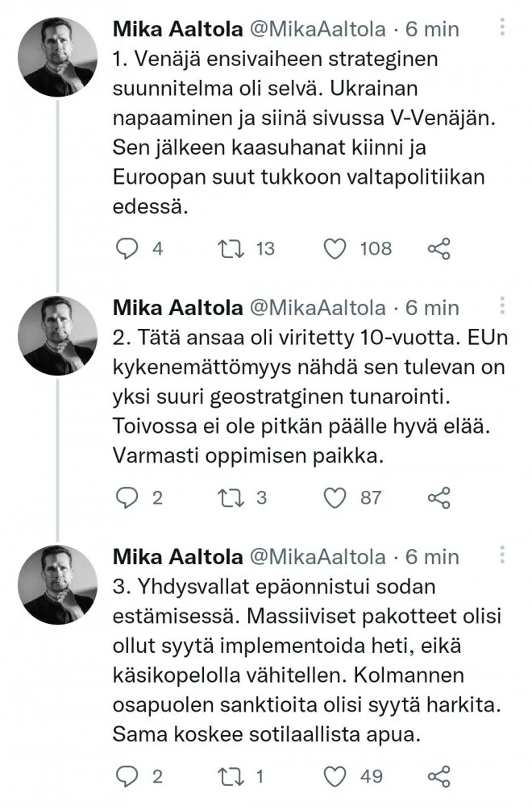Open more options menu on first tweet
This screenshot has width=532, height=806.
tap(502, 28)
